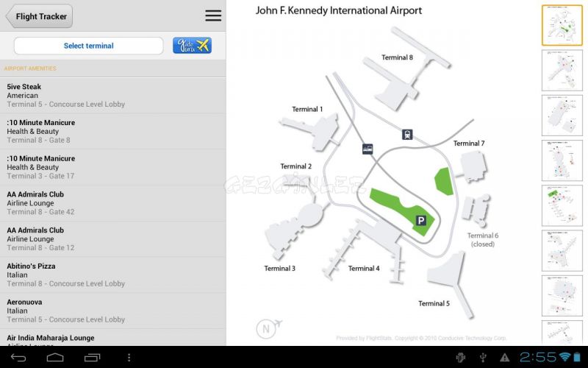Open the second map thumbnail
The width and height of the screenshot is (588, 368).
click(x=562, y=70)
